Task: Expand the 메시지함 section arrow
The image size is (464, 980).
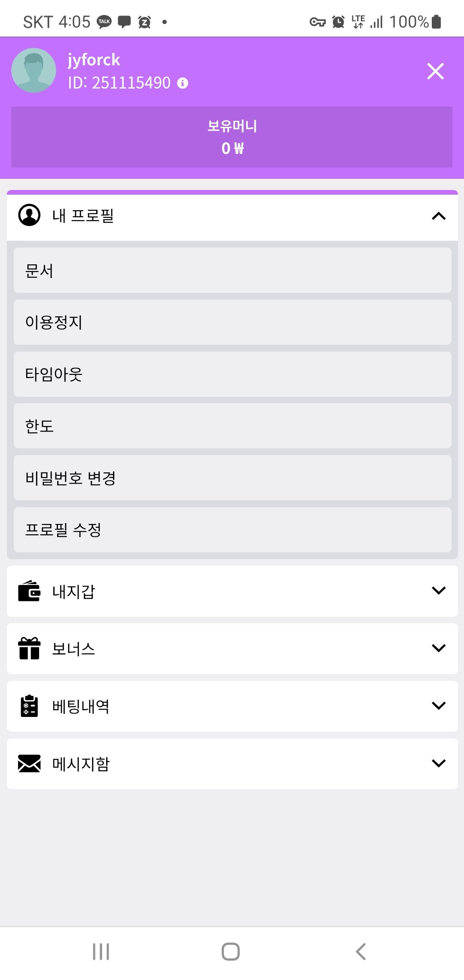Action: click(438, 763)
